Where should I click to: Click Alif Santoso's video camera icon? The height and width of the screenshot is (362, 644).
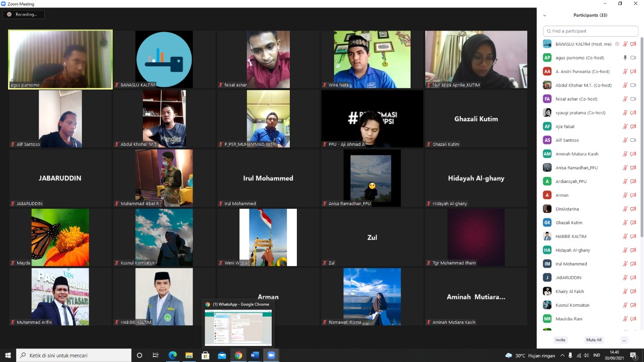[633, 140]
